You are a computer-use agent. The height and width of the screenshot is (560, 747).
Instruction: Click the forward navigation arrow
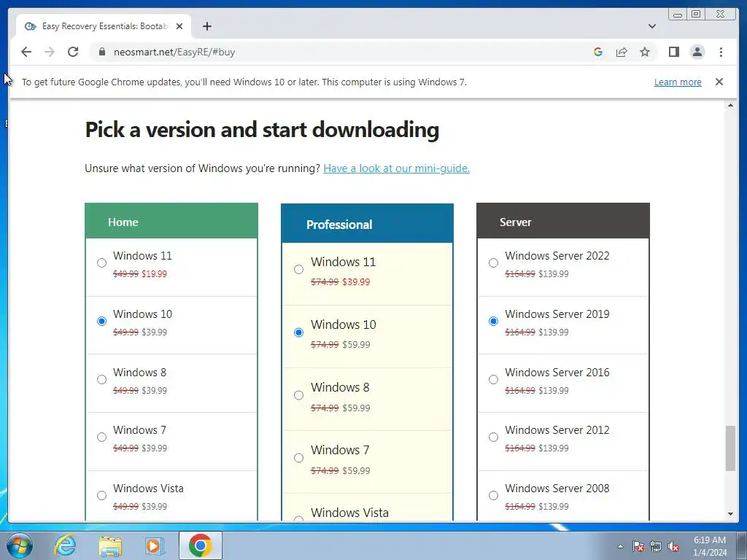point(50,52)
